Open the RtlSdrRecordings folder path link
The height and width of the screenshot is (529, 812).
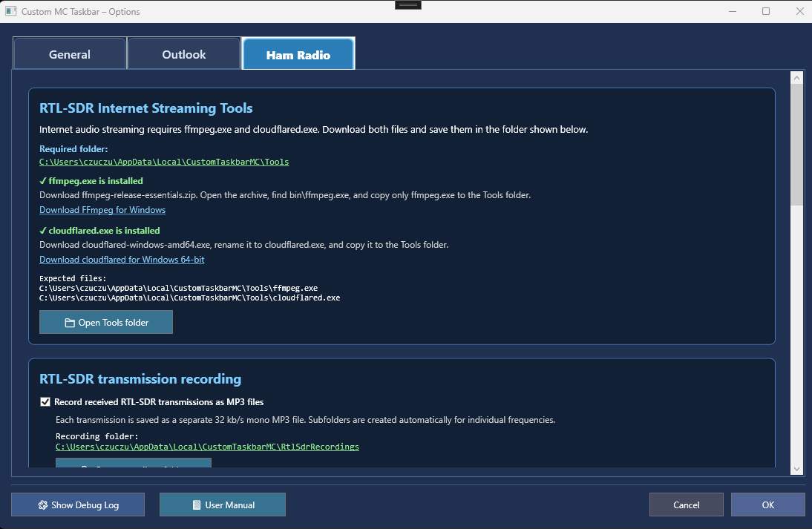click(207, 447)
